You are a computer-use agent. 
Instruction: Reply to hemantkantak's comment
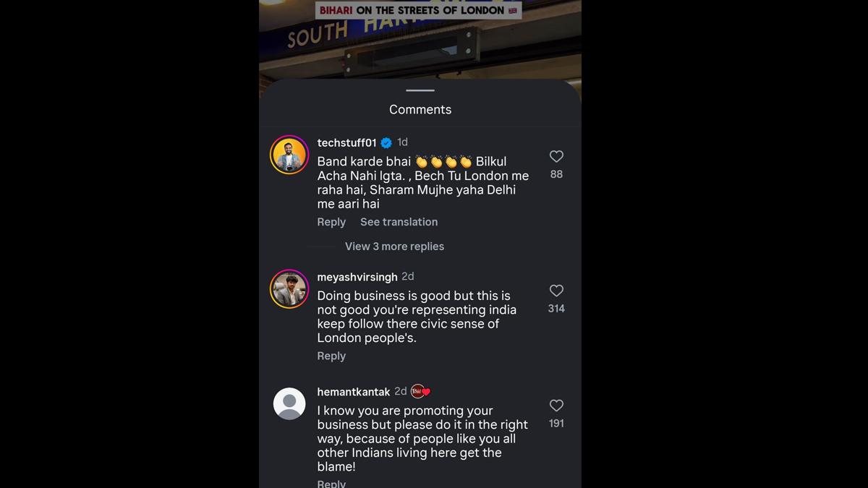pyautogui.click(x=331, y=483)
